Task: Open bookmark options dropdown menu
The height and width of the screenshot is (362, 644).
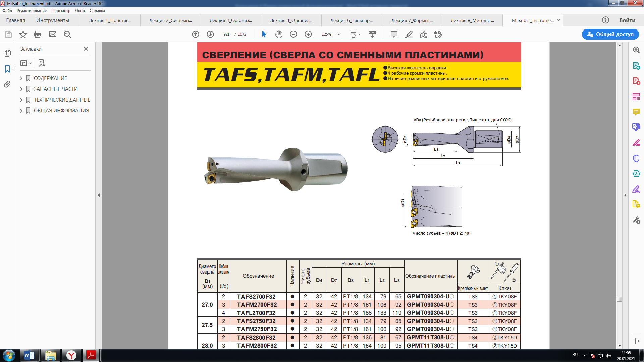Action: [x=26, y=63]
